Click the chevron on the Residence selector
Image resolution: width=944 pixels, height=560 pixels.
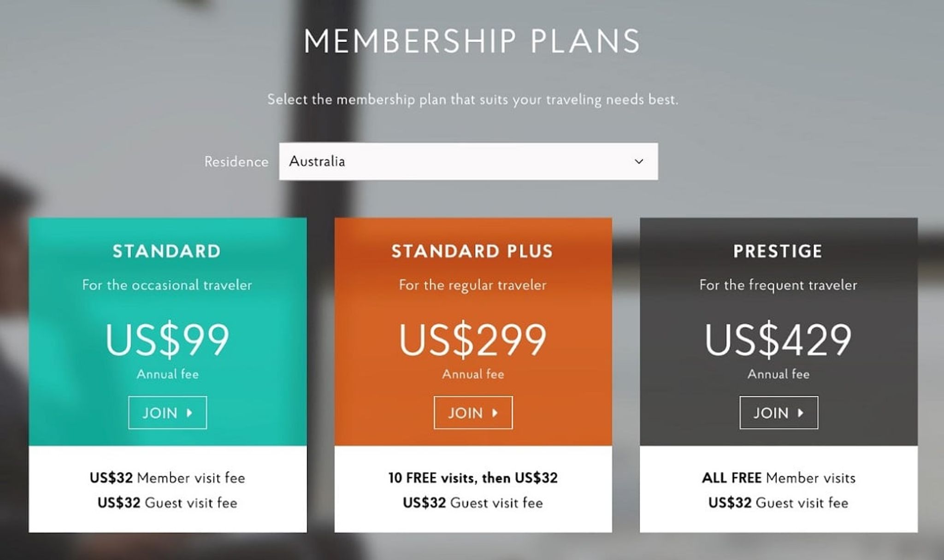[638, 162]
